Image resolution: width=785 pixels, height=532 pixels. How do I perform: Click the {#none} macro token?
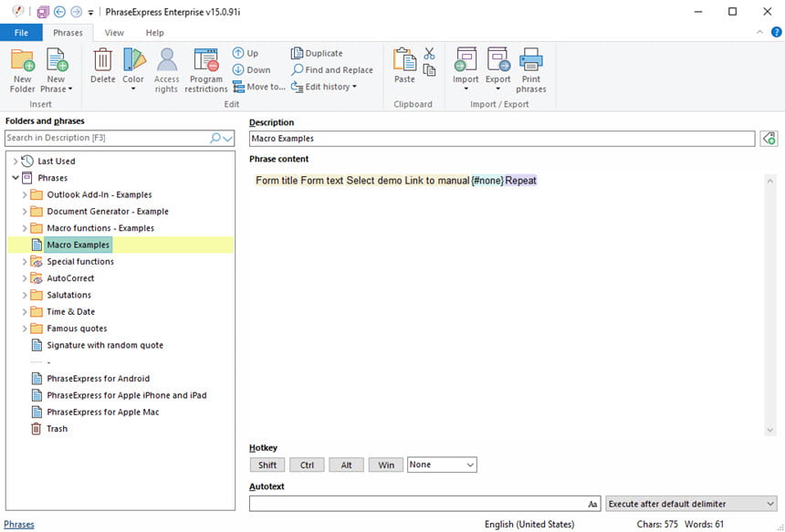point(487,181)
